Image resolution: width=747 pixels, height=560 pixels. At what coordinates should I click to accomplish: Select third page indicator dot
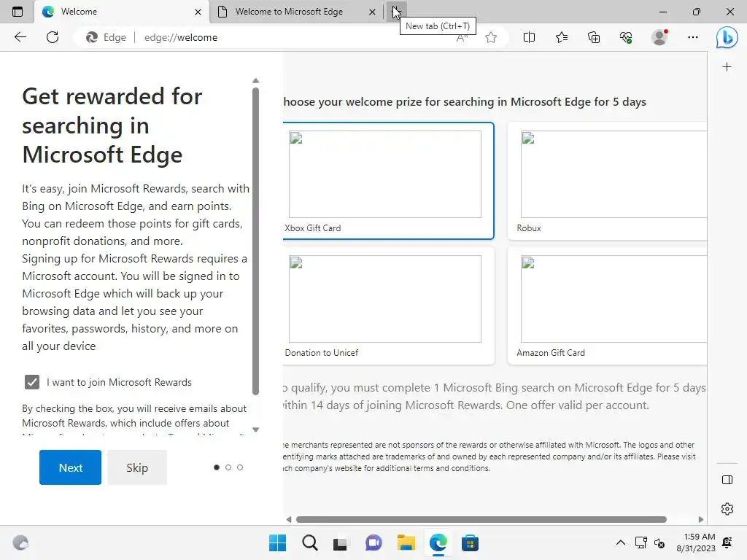coord(239,467)
